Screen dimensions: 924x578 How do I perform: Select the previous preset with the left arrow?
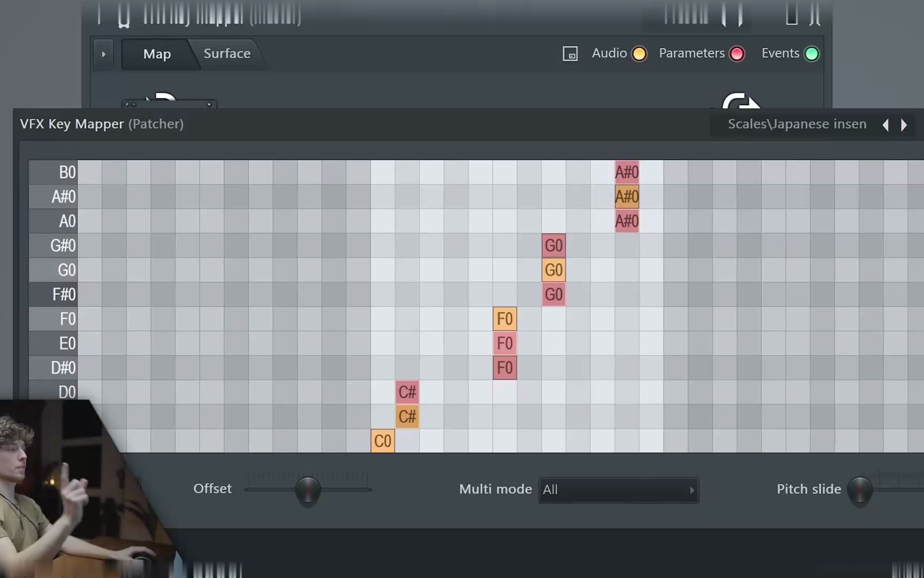[885, 125]
